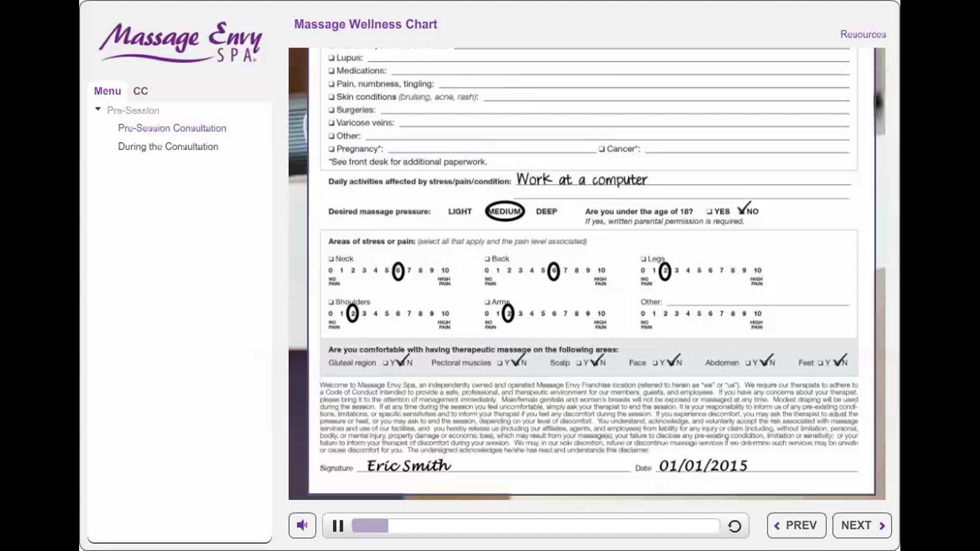Open Pre-Session Consultation menu item

point(172,128)
